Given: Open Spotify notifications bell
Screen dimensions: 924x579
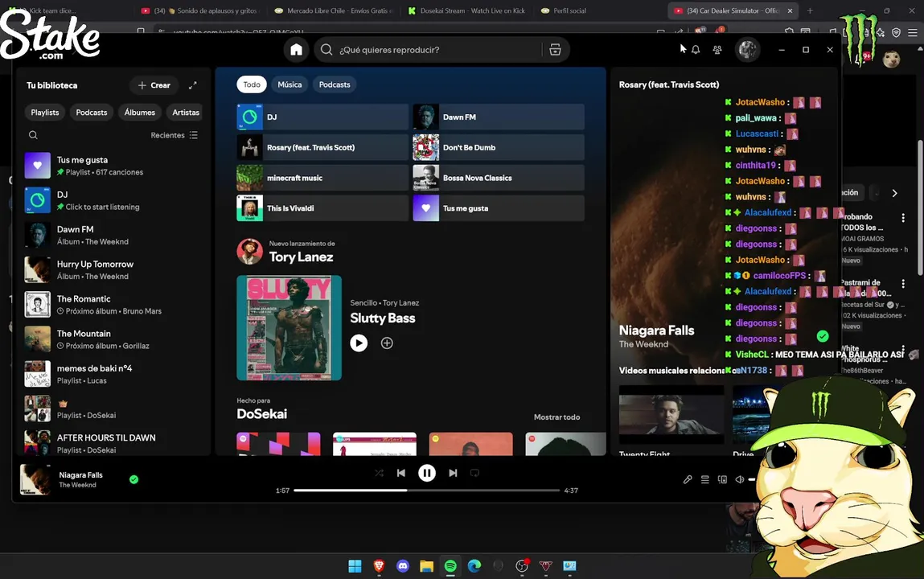Looking at the screenshot, I should (x=696, y=50).
